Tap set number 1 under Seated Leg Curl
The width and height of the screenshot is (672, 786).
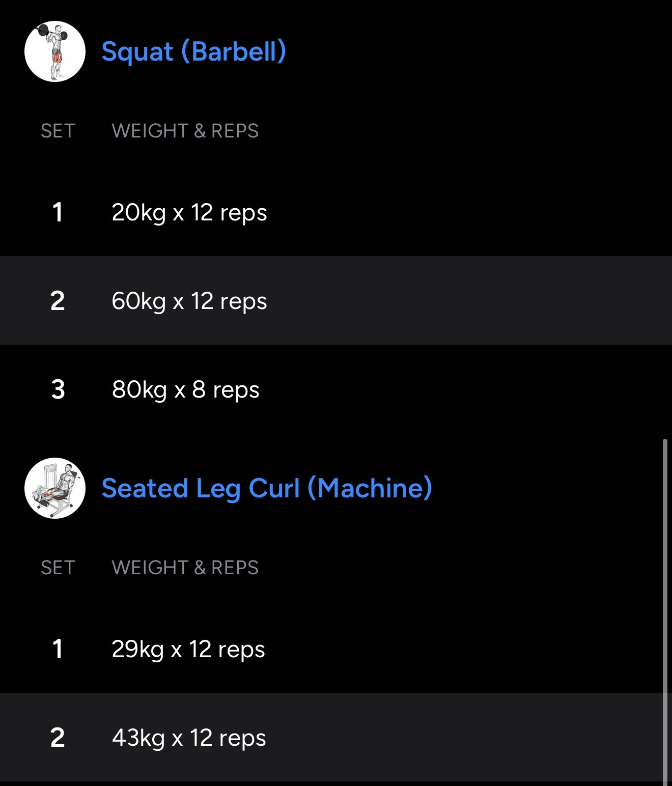point(58,649)
